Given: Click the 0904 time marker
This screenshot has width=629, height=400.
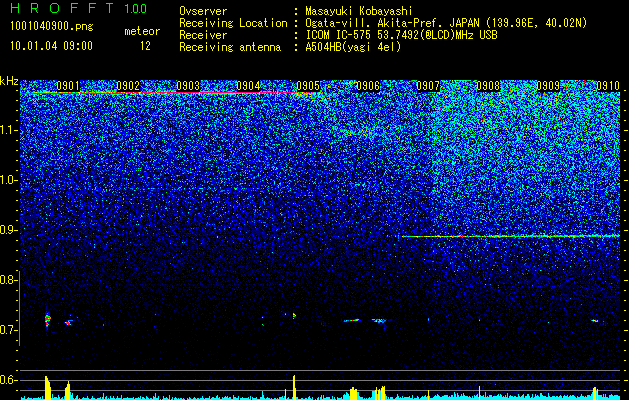Looking at the screenshot, I should [x=248, y=86].
